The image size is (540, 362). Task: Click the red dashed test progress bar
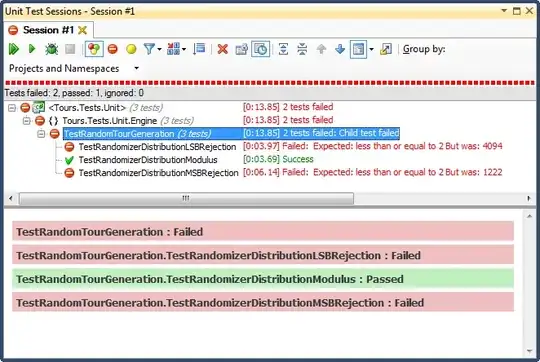270,83
